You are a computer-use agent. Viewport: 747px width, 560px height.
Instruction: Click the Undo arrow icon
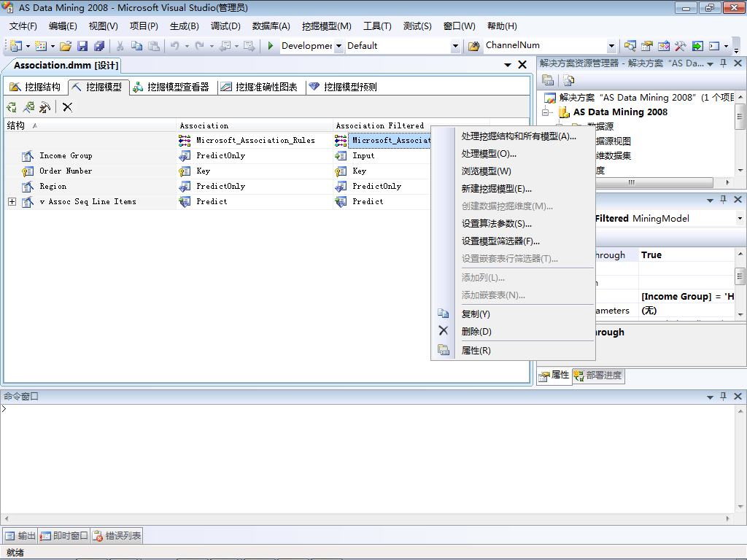pyautogui.click(x=175, y=46)
